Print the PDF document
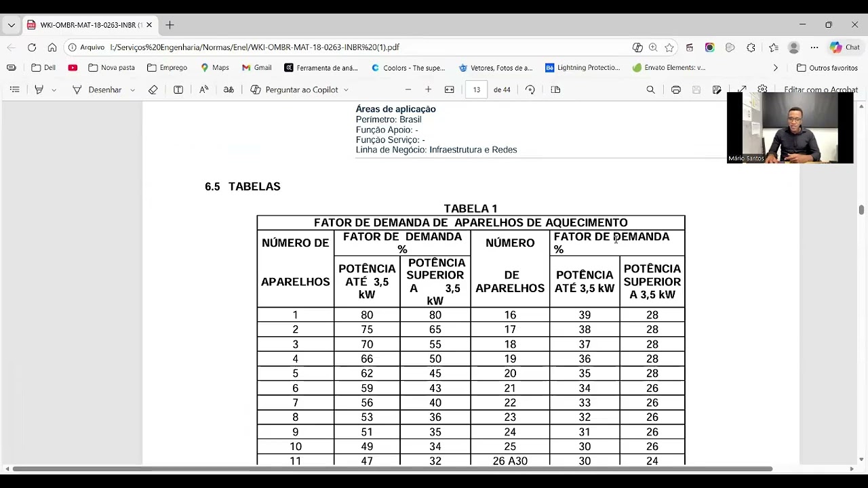This screenshot has height=488, width=868. pyautogui.click(x=676, y=89)
